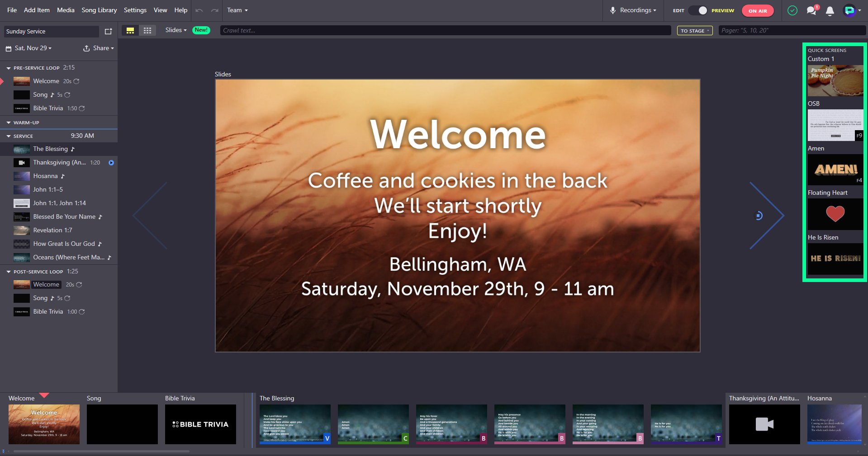Viewport: 868px width, 456px height.
Task: Click the Pager input field
Action: click(x=792, y=31)
